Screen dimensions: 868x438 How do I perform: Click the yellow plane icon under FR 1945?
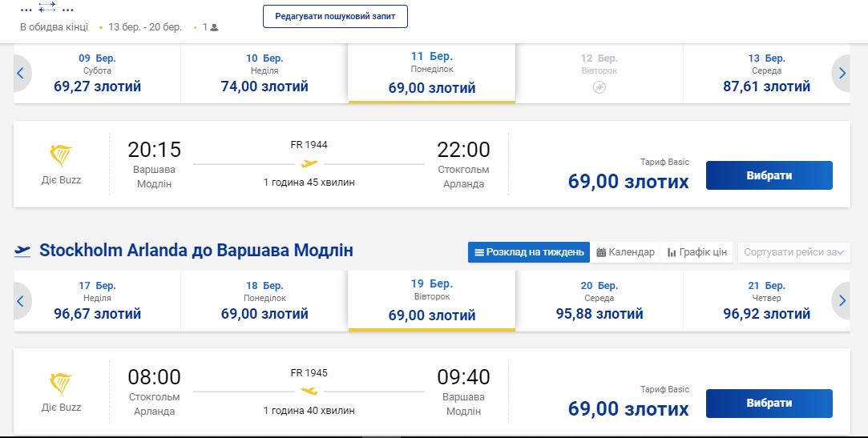pyautogui.click(x=309, y=391)
